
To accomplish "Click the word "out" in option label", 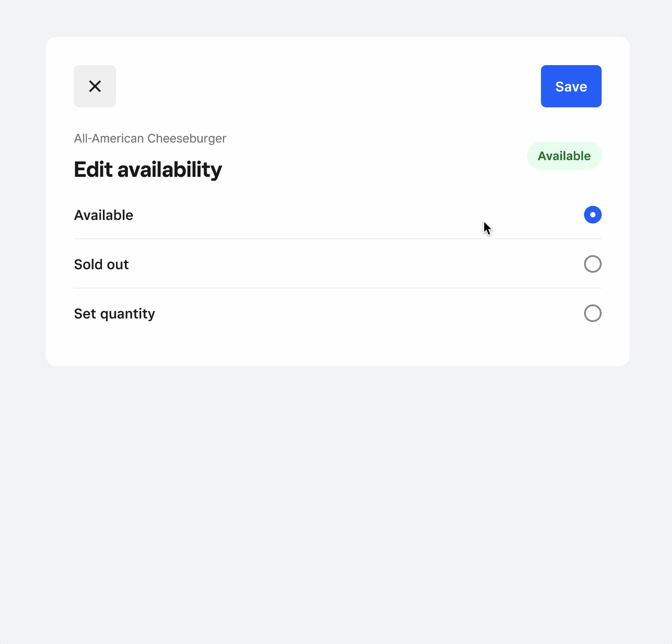I will [x=118, y=264].
